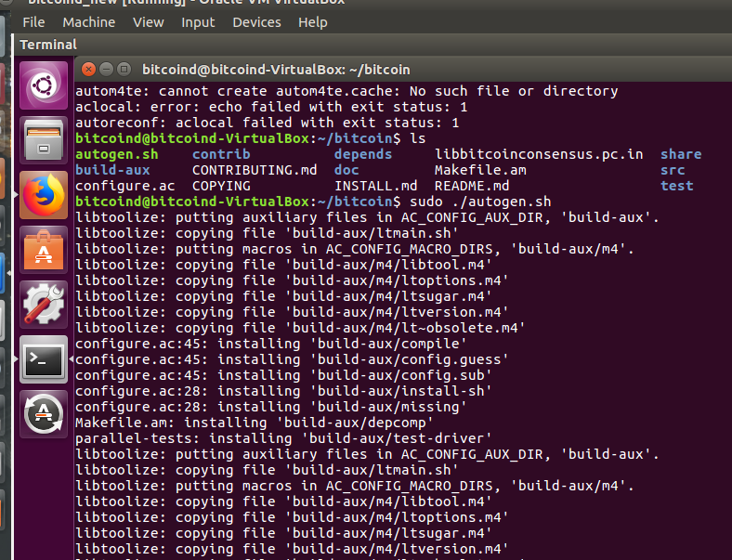This screenshot has height=560, width=732.
Task: Open the VirtualBox Help menu
Action: [313, 22]
